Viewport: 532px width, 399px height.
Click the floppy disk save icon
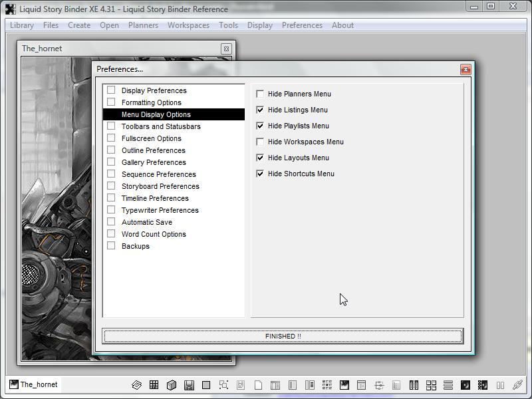(189, 385)
